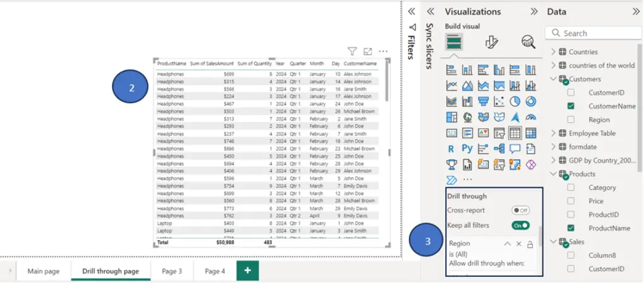Expand the Employee Table
Screen dimensions: 644x283
[x=553, y=133]
